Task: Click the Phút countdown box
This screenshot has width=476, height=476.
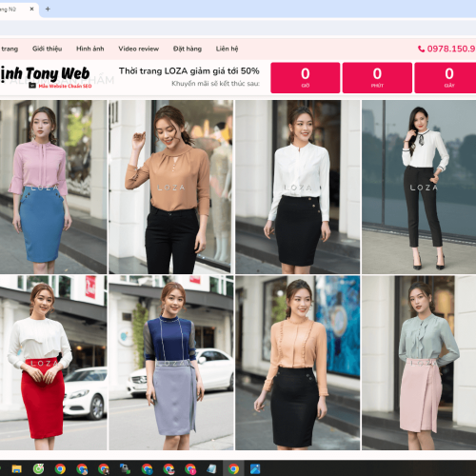Action: coord(377,78)
